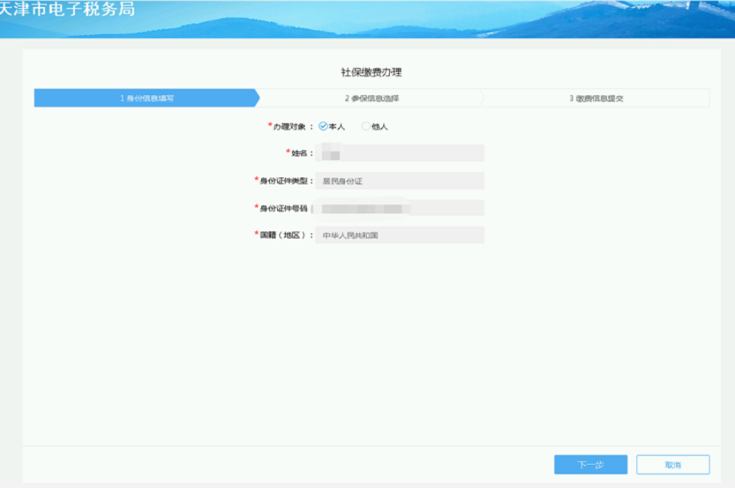The image size is (735, 488).
Task: Go to step 1 身份信息填写
Action: click(146, 98)
